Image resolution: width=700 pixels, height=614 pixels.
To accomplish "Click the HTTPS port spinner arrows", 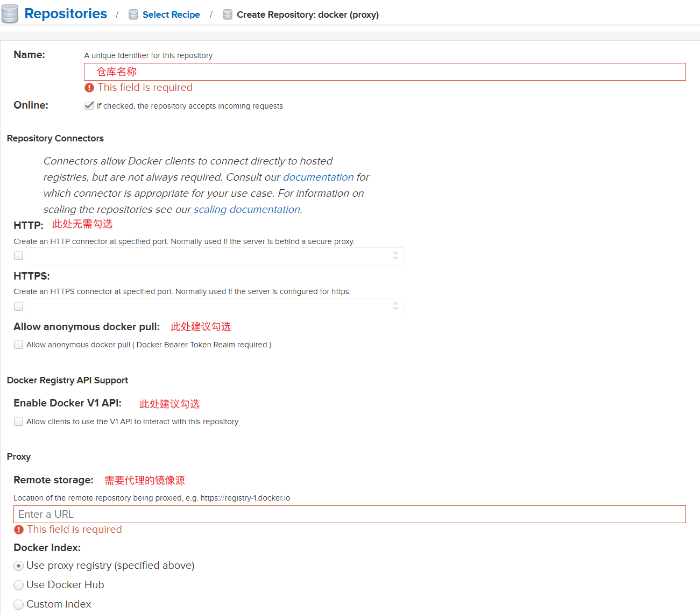I will click(395, 306).
